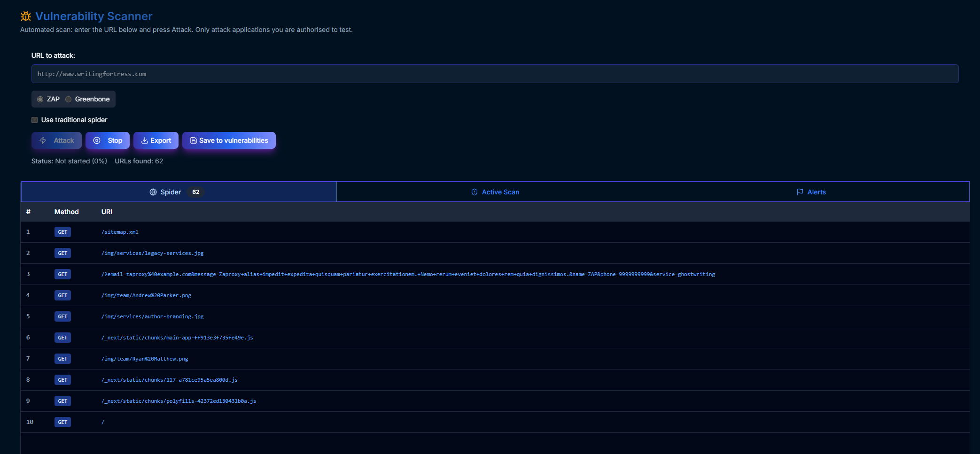The width and height of the screenshot is (980, 454).
Task: Click the Status: Not started (0%) text
Action: pyautogui.click(x=69, y=161)
